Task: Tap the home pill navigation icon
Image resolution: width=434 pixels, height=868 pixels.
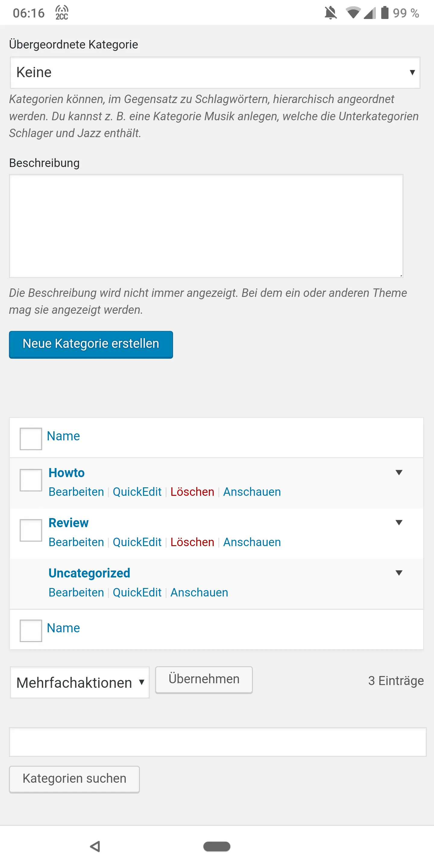Action: coord(217,846)
